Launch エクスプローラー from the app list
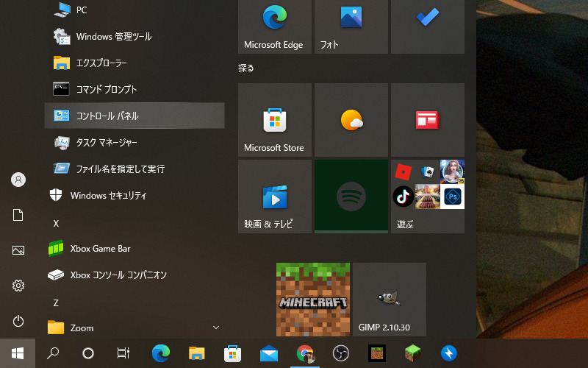The width and height of the screenshot is (588, 368). point(135,63)
